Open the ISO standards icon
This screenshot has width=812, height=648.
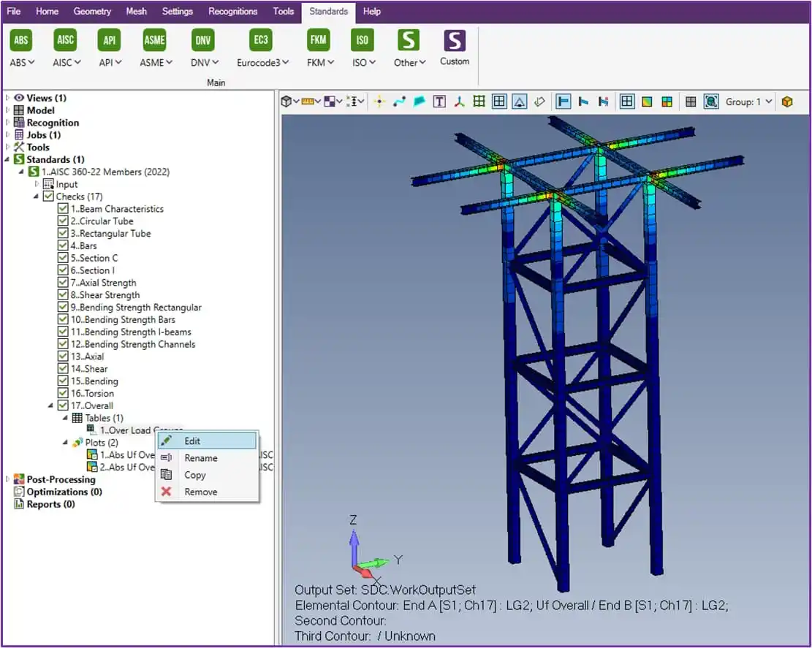tap(362, 40)
